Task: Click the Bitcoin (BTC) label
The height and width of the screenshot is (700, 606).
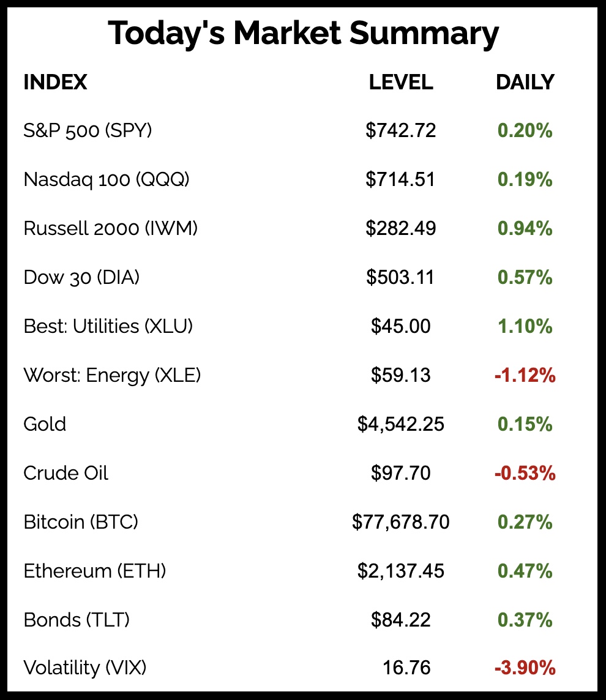Action: click(x=81, y=522)
